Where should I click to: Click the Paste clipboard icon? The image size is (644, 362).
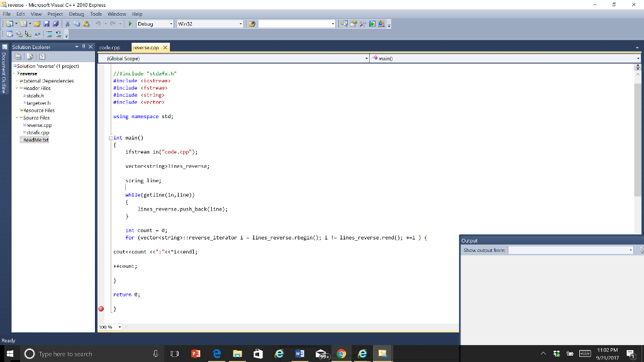[86, 24]
